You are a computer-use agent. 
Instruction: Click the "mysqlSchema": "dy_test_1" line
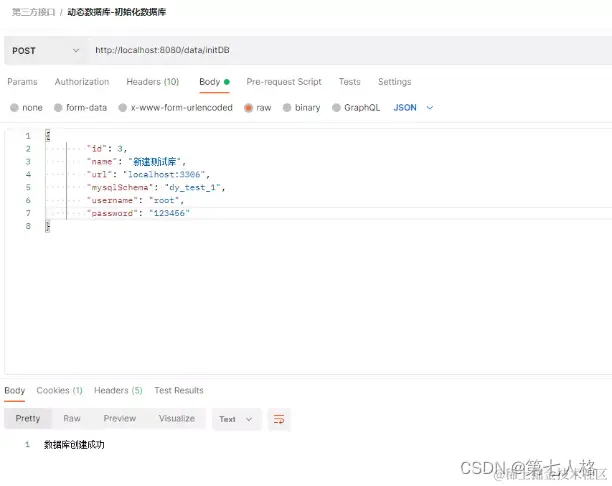(x=157, y=187)
